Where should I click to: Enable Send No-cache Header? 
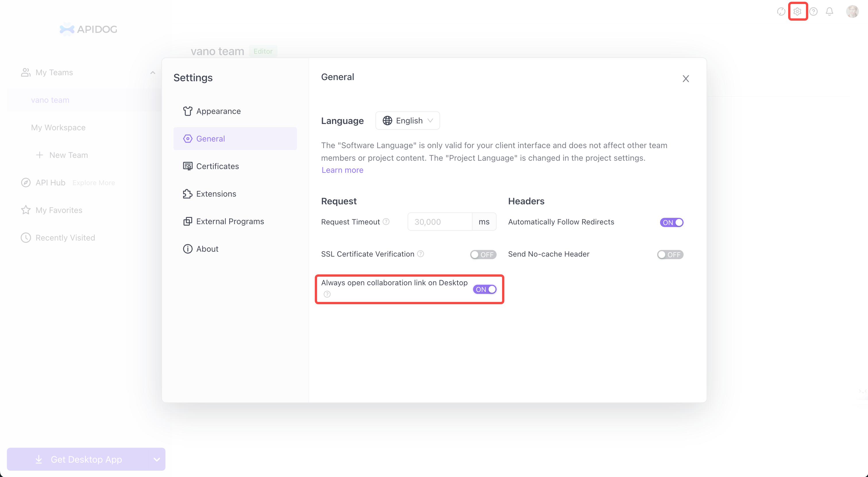(670, 255)
